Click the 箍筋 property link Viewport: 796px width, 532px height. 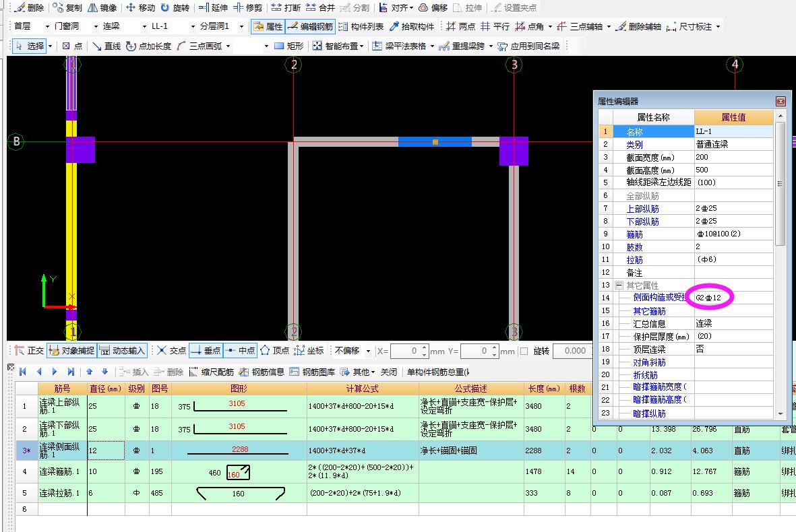[634, 234]
